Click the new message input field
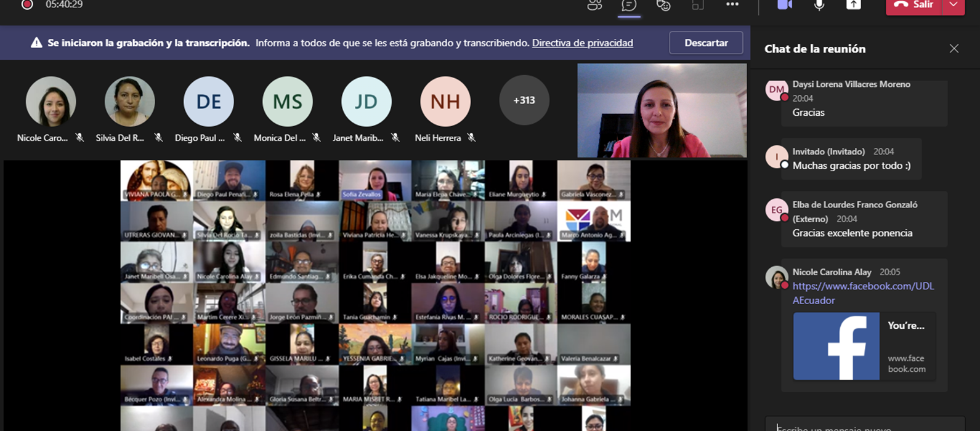This screenshot has width=980, height=431. click(862, 426)
